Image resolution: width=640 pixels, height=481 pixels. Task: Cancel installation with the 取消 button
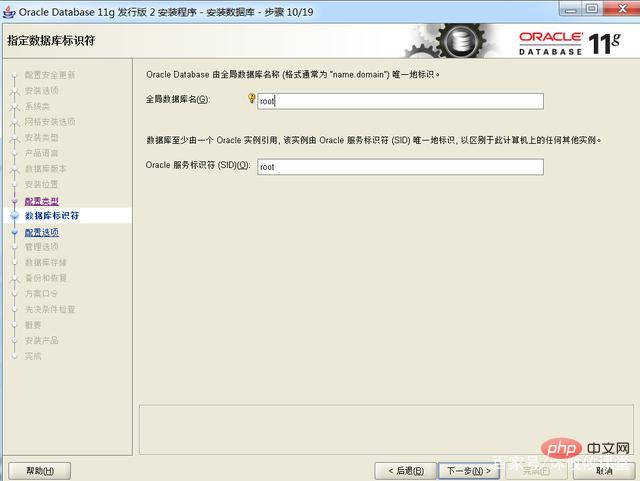coord(604,471)
